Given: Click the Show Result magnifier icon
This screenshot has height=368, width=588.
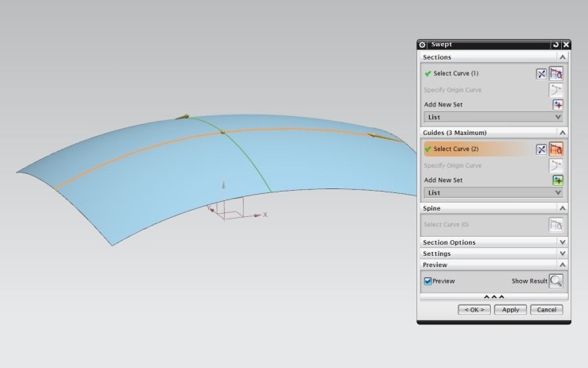Looking at the screenshot, I should [556, 281].
